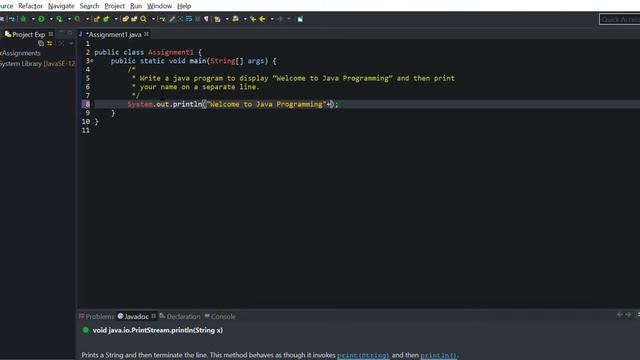Close the Assignment1.java editor tab
This screenshot has height=360, width=640.
[x=146, y=34]
